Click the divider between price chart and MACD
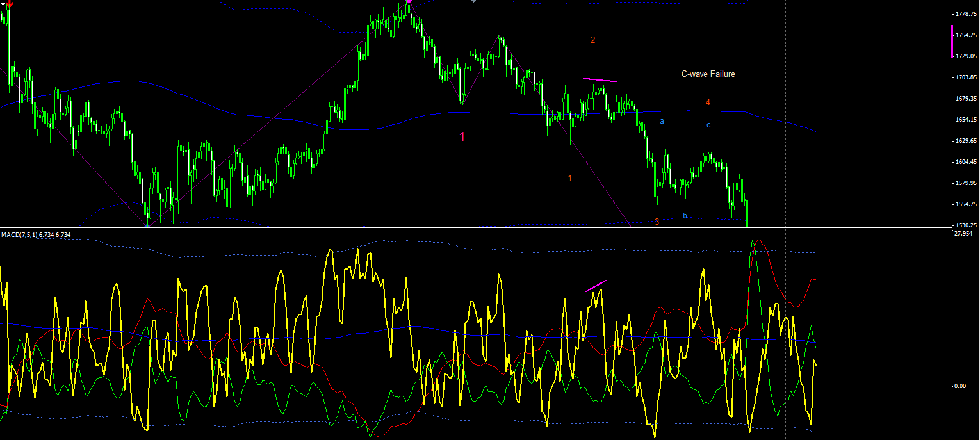The height and width of the screenshot is (440, 980). tap(476, 229)
